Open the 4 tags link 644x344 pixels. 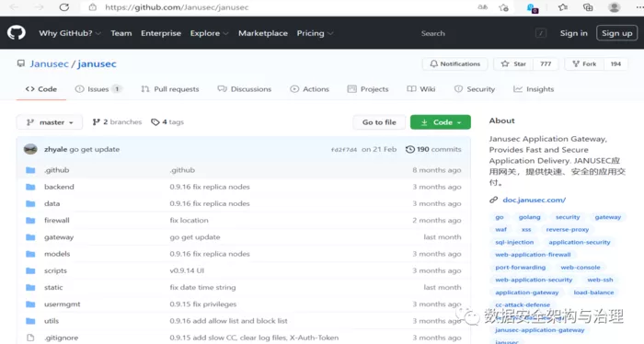[x=167, y=122]
